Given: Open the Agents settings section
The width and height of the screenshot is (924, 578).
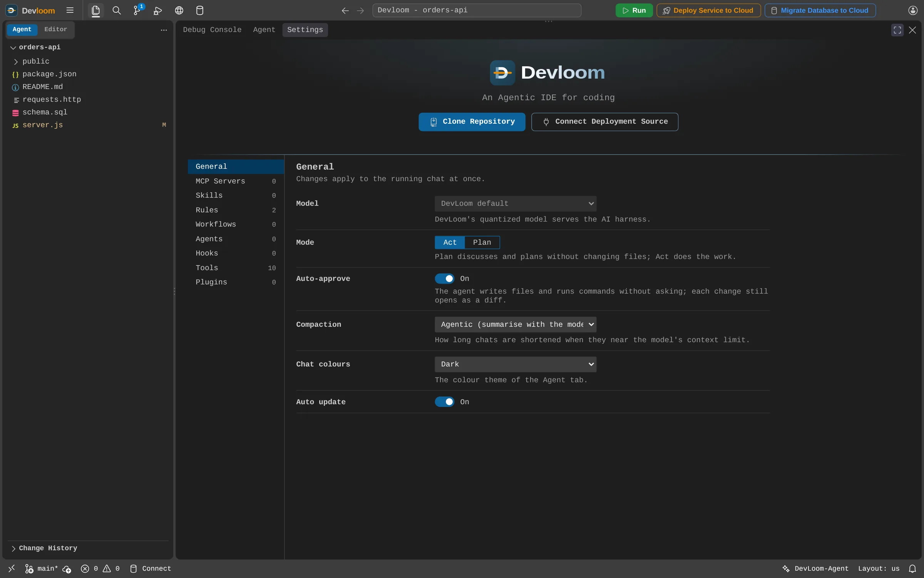Looking at the screenshot, I should click(x=236, y=239).
